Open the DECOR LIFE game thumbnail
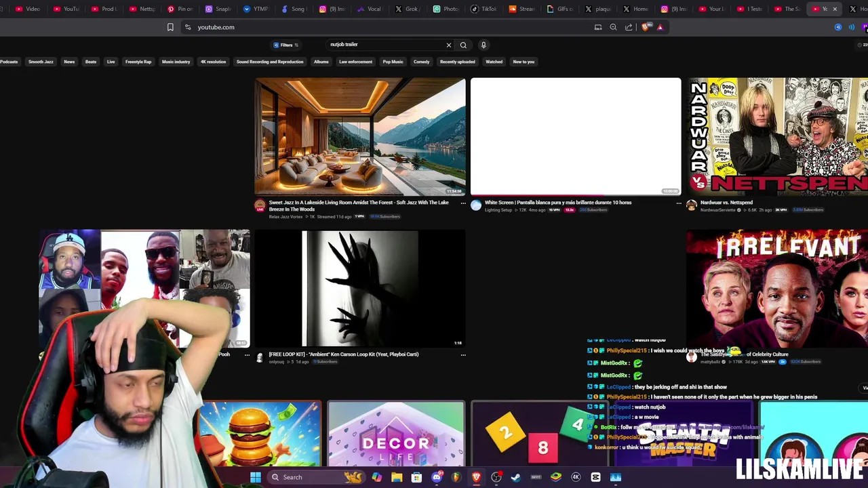 click(x=396, y=434)
